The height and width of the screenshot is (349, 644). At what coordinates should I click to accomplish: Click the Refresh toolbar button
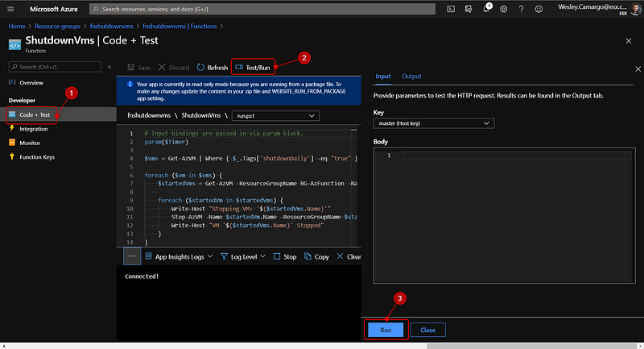213,68
